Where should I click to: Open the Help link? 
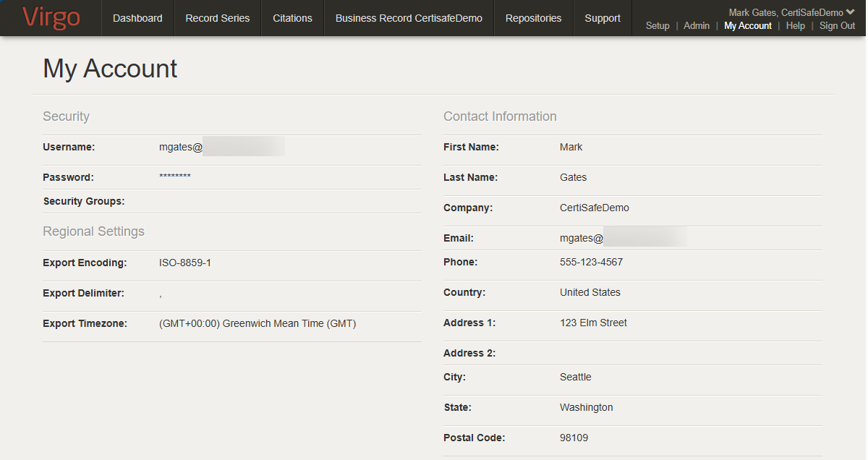tap(795, 26)
